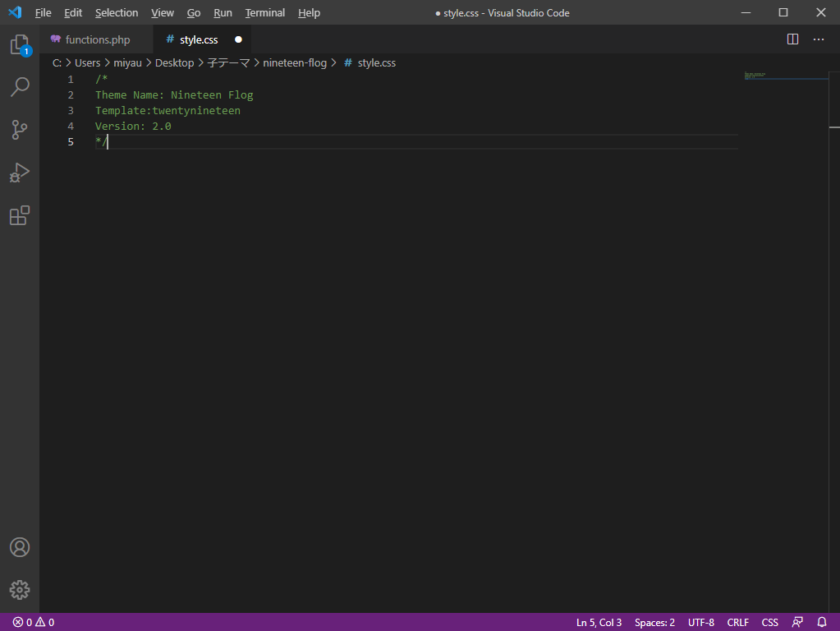Click the miyau breadcrumb segment

(x=127, y=62)
